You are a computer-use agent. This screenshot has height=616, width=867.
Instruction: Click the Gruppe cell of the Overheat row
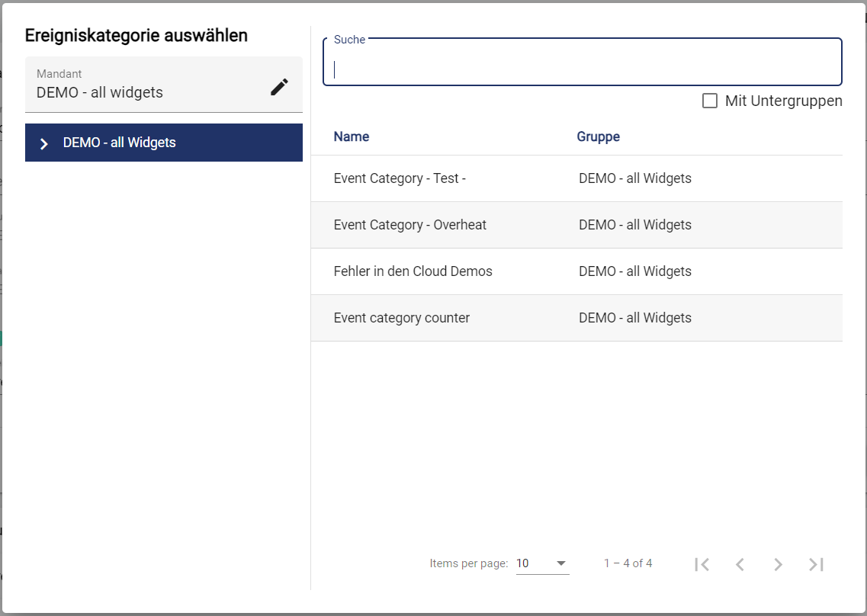click(x=634, y=225)
